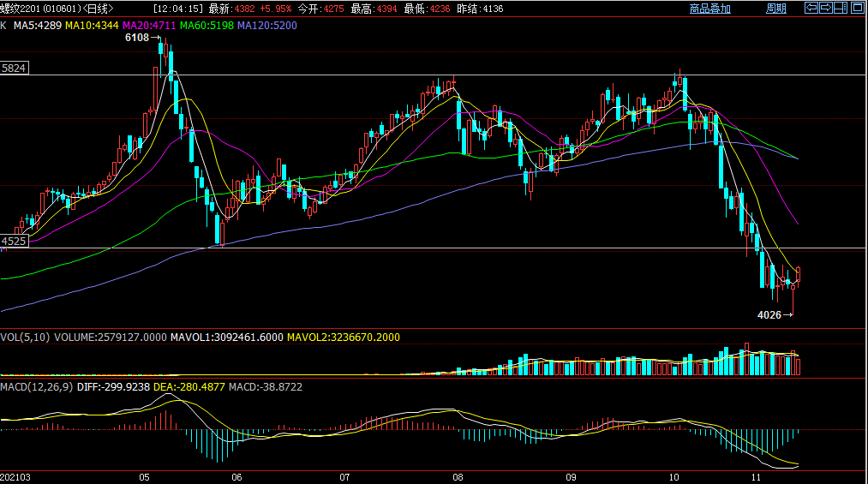Click the 10 month axis label

[x=673, y=477]
